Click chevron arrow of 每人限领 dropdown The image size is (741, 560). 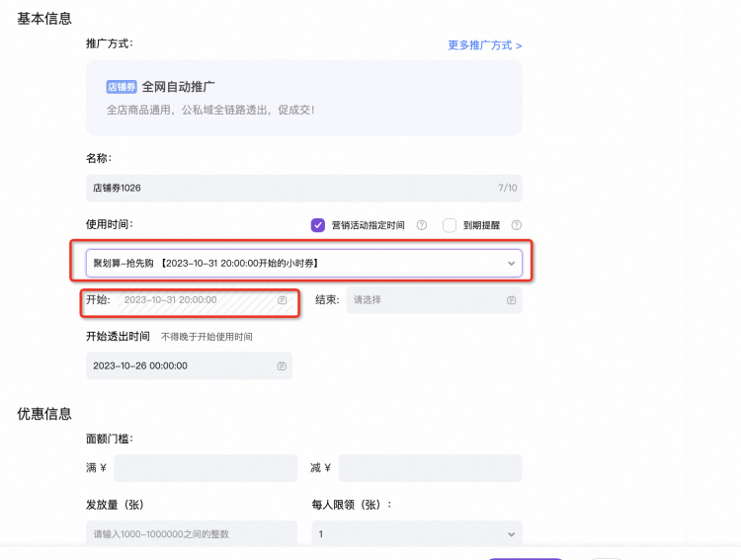[512, 534]
